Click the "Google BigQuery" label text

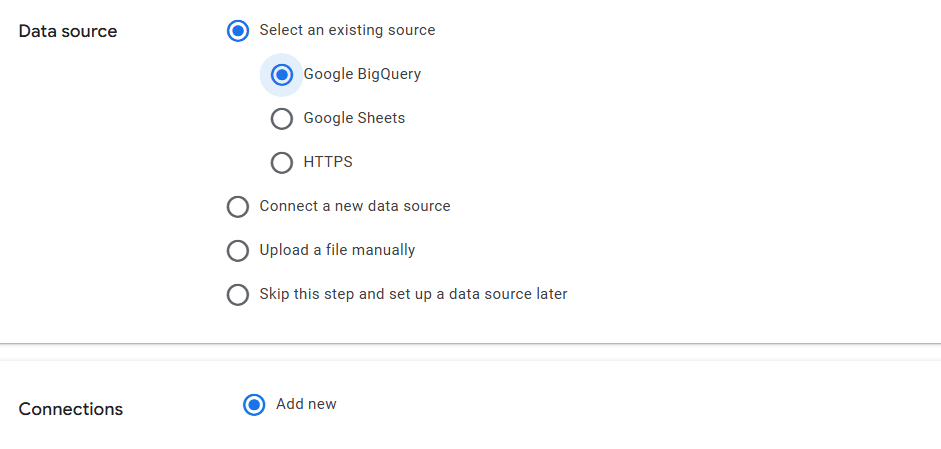pos(362,74)
